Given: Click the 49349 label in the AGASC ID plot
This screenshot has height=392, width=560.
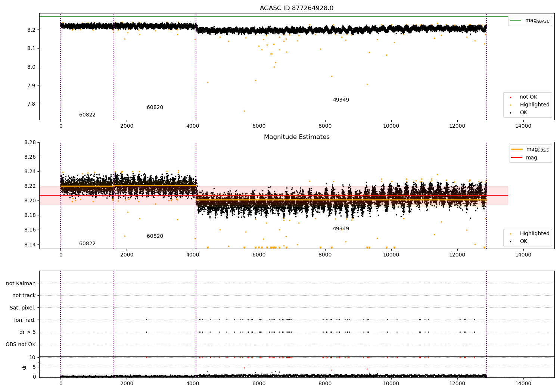Looking at the screenshot, I should (341, 100).
